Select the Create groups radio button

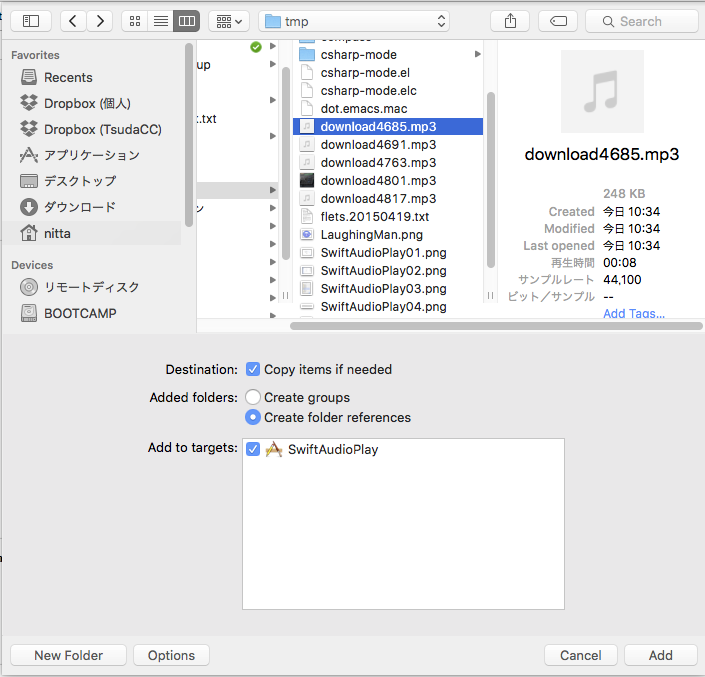coord(253,397)
